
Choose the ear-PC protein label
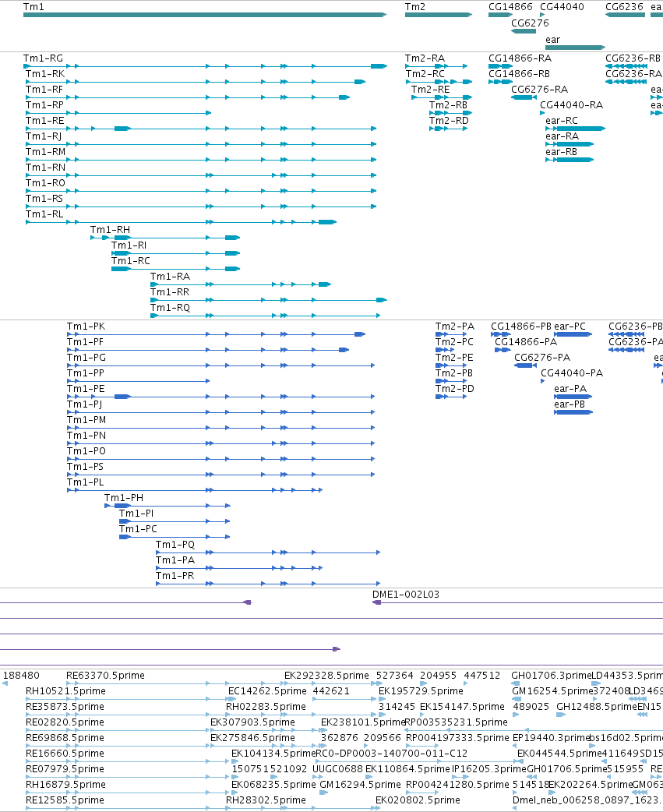(x=570, y=327)
